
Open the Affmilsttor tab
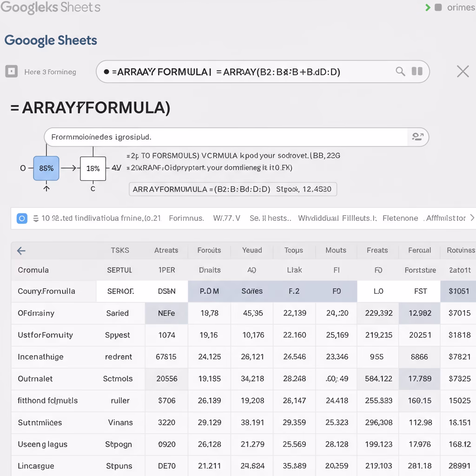[x=445, y=218]
